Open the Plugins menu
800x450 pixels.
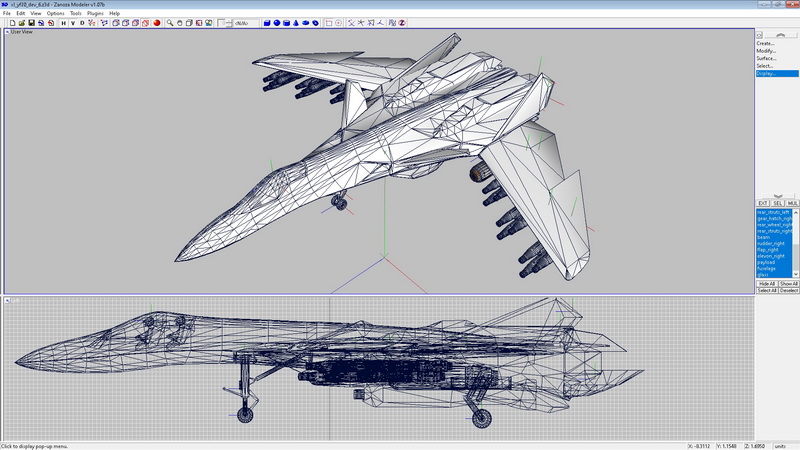coord(95,13)
